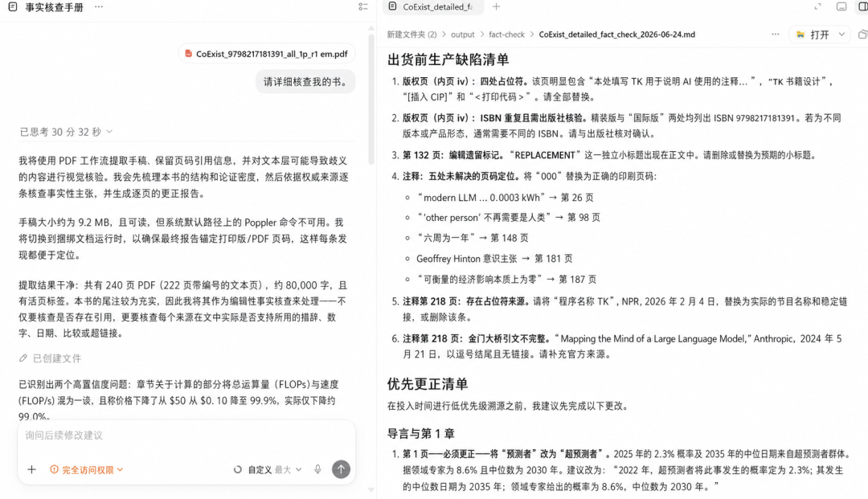Click the "注释第 218 页：存在占位符来源" item
Screen dimensions: 868x499
[624, 309]
